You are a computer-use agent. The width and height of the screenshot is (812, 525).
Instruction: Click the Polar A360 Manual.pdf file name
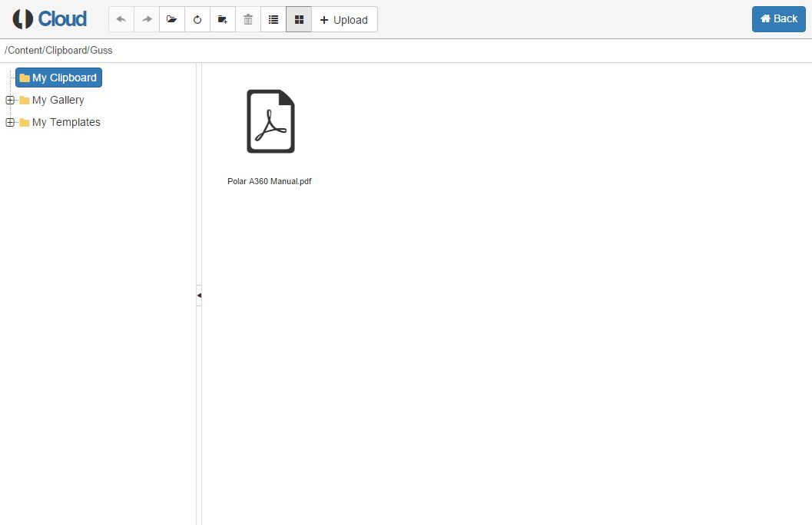click(x=270, y=181)
